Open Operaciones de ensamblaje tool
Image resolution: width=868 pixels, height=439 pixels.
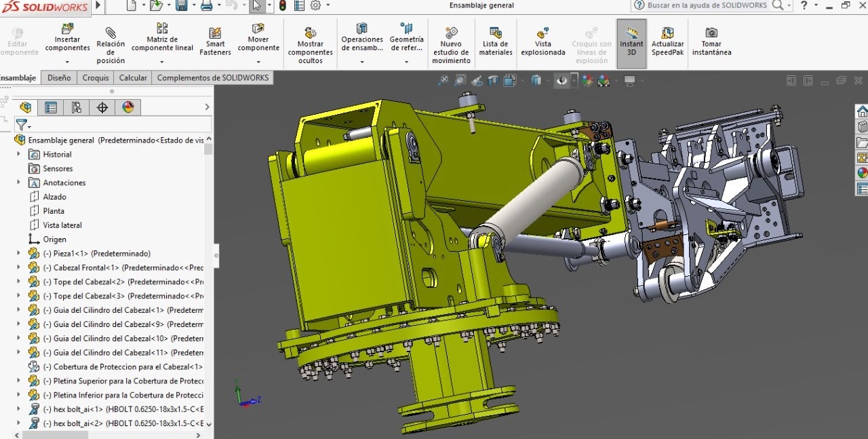(x=362, y=38)
